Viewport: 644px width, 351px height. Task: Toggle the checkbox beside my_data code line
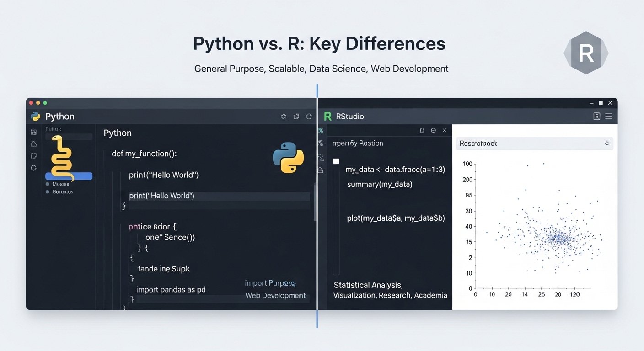pyautogui.click(x=337, y=161)
